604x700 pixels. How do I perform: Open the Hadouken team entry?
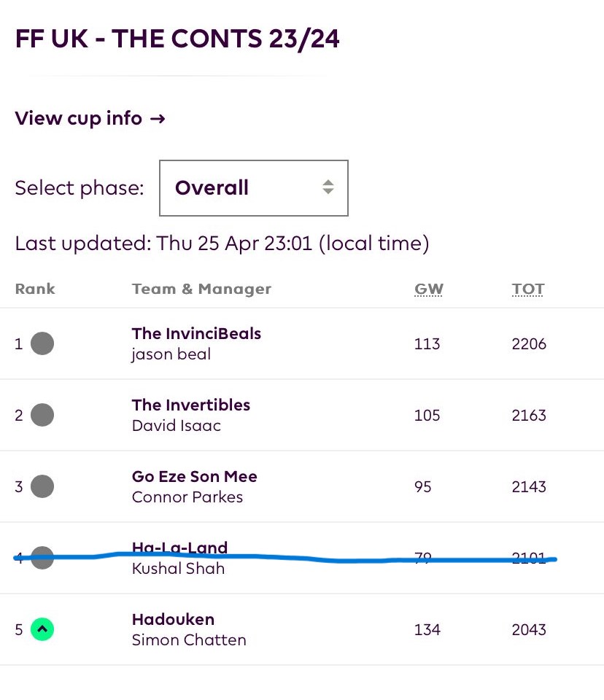(173, 619)
